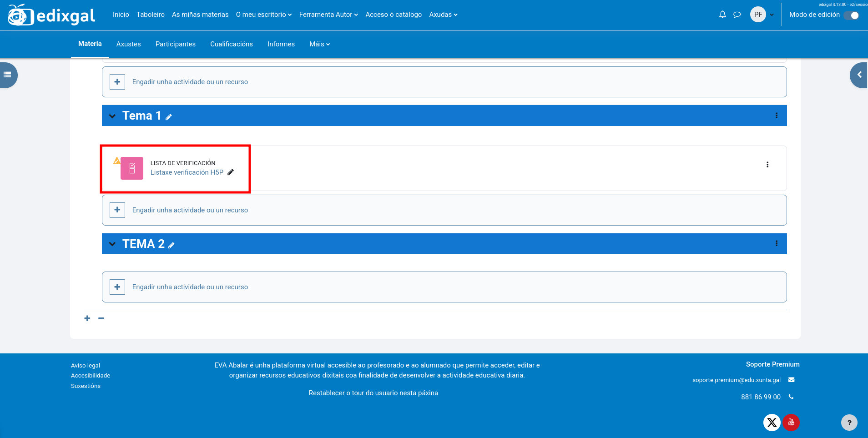Open the course index sidebar drawer

(8, 75)
